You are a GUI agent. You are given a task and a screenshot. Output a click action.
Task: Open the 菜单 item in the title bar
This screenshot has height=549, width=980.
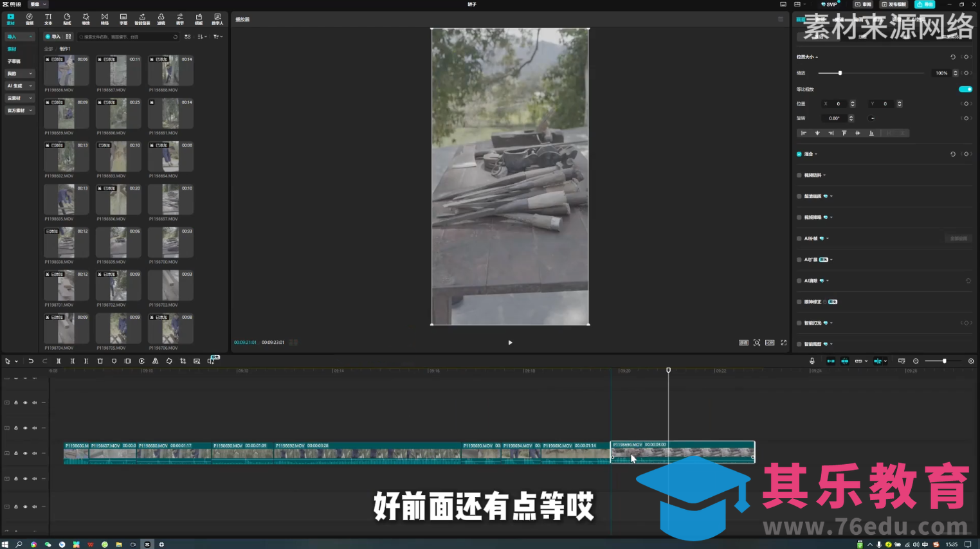click(x=37, y=4)
